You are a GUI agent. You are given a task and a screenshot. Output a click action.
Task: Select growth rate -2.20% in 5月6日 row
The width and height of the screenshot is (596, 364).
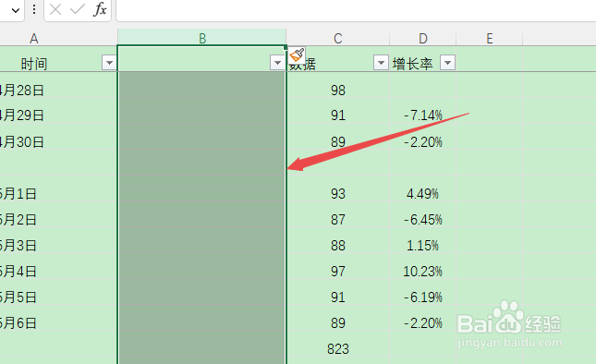[422, 318]
